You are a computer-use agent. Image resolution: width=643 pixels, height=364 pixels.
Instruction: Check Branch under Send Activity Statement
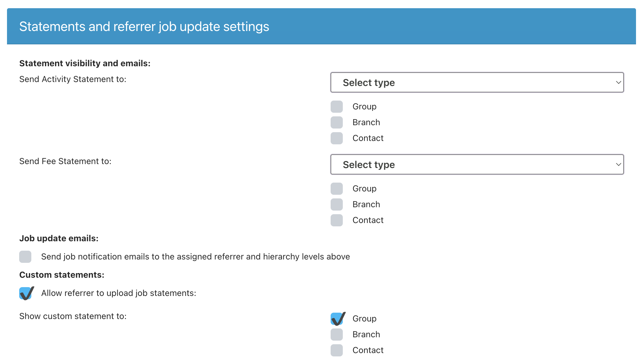point(337,122)
